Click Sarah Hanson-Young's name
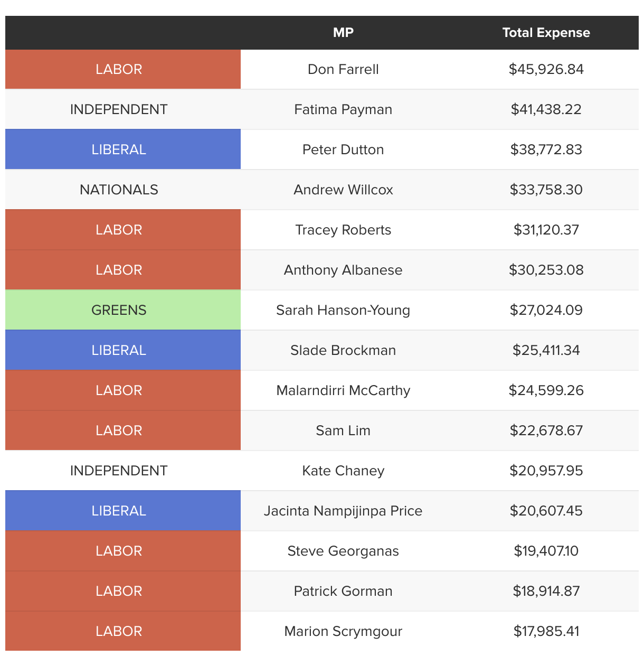 (343, 310)
